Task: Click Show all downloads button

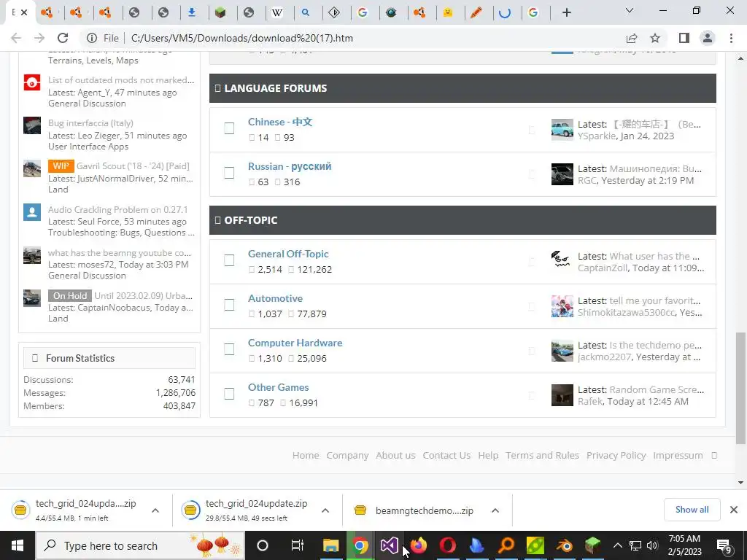Action: click(x=692, y=510)
